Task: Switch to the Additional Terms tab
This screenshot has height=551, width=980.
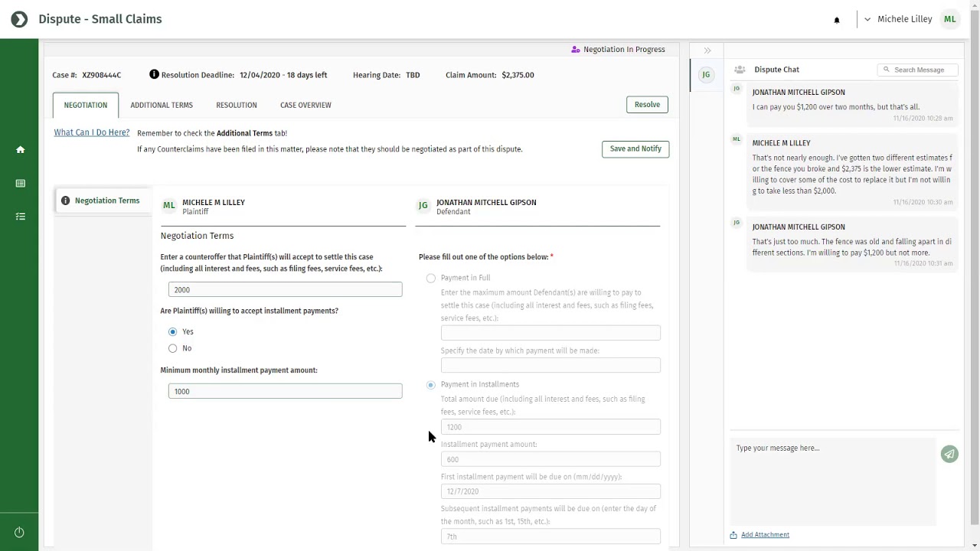Action: (x=162, y=105)
